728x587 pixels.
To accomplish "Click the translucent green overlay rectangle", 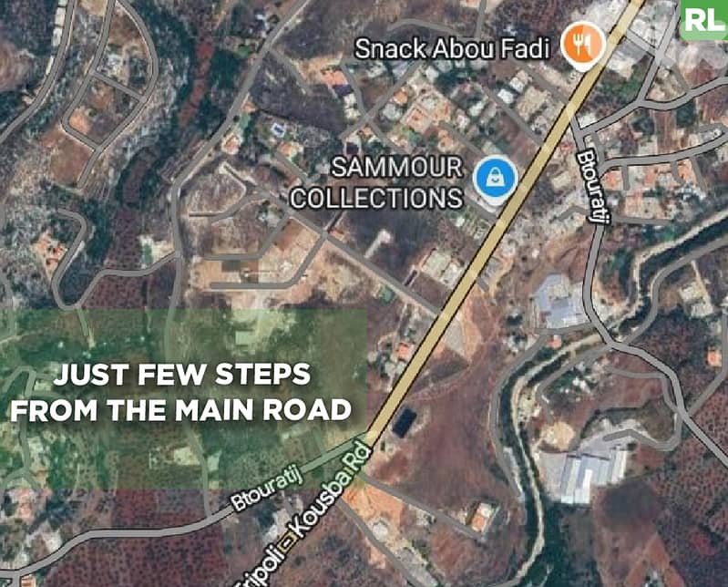I will (x=184, y=399).
